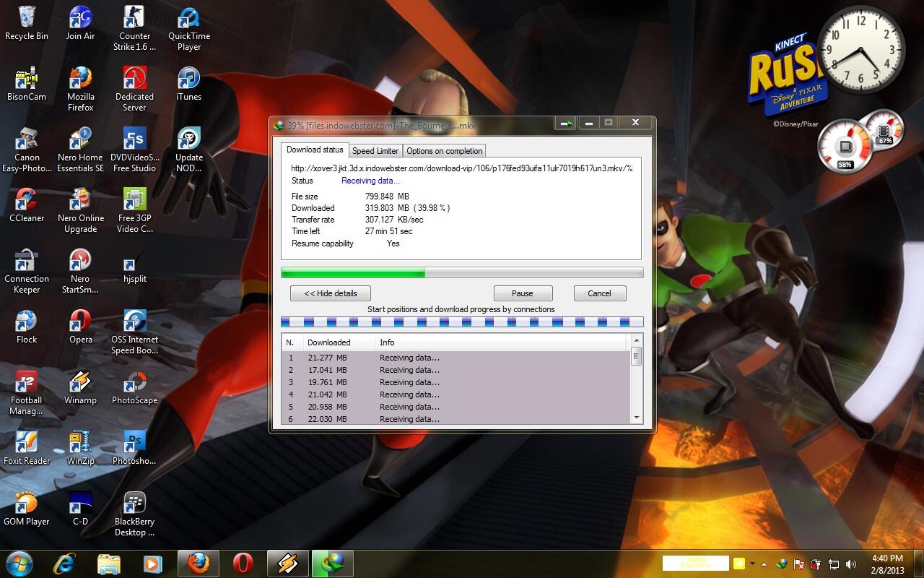
Task: Select Football Manager desktop icon
Action: point(27,392)
